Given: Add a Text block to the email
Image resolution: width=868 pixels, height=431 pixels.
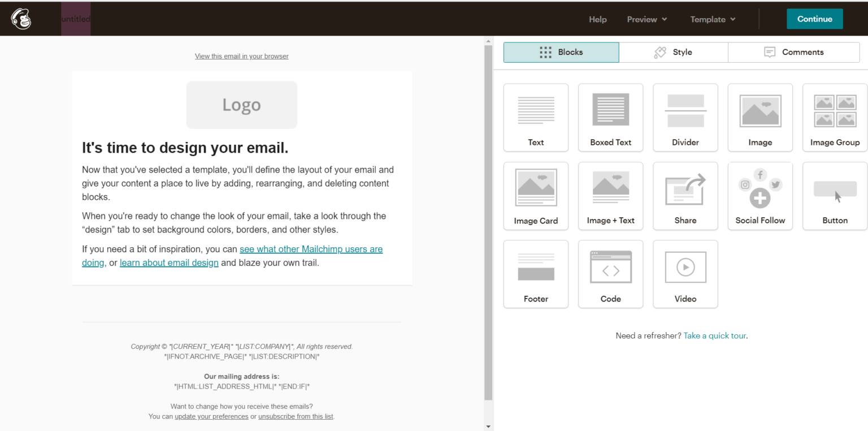Looking at the screenshot, I should coord(536,117).
